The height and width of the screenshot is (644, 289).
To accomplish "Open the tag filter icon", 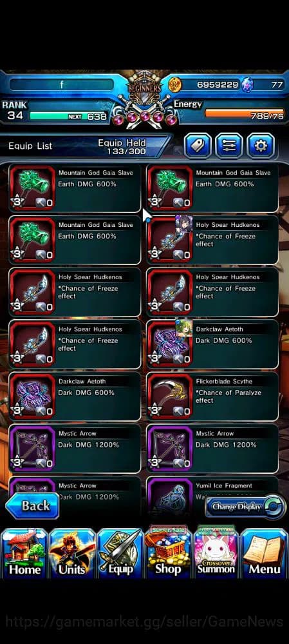I will tap(198, 146).
